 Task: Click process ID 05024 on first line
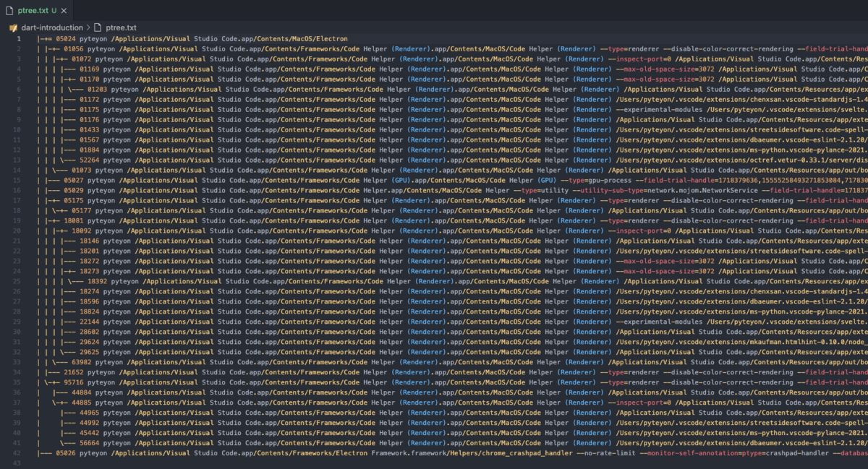[66, 38]
